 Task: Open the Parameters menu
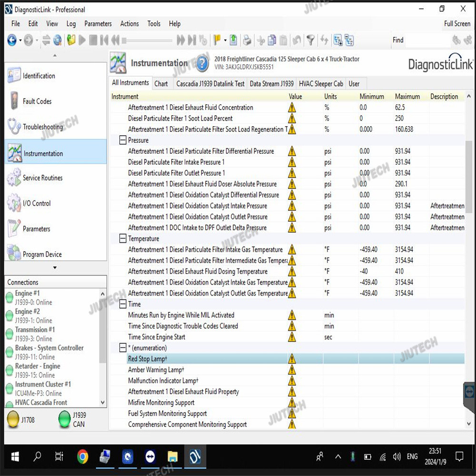(98, 24)
